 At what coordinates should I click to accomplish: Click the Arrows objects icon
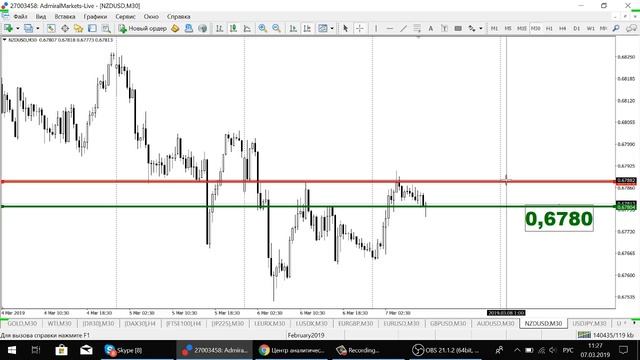click(x=472, y=28)
